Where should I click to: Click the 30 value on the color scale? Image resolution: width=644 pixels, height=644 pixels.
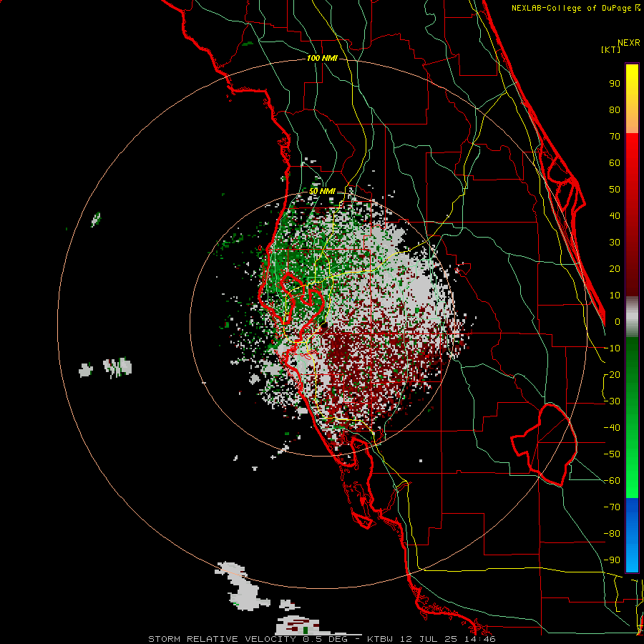point(615,243)
